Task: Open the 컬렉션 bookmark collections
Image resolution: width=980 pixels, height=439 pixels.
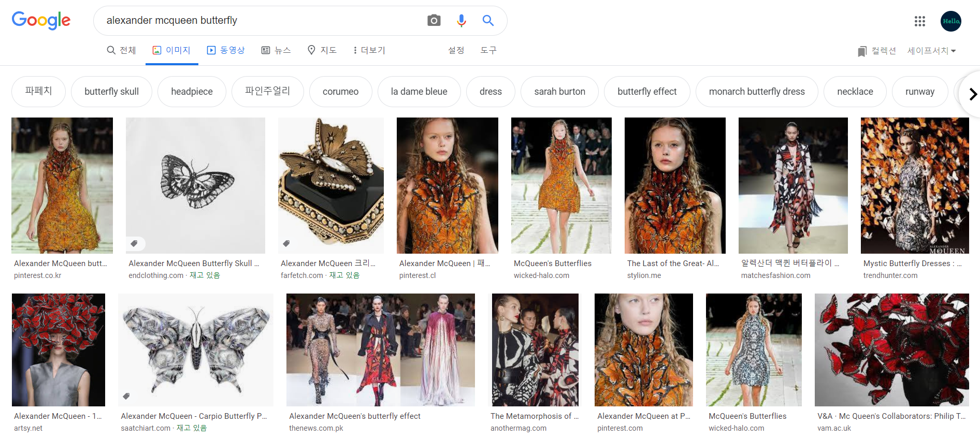Action: 876,51
